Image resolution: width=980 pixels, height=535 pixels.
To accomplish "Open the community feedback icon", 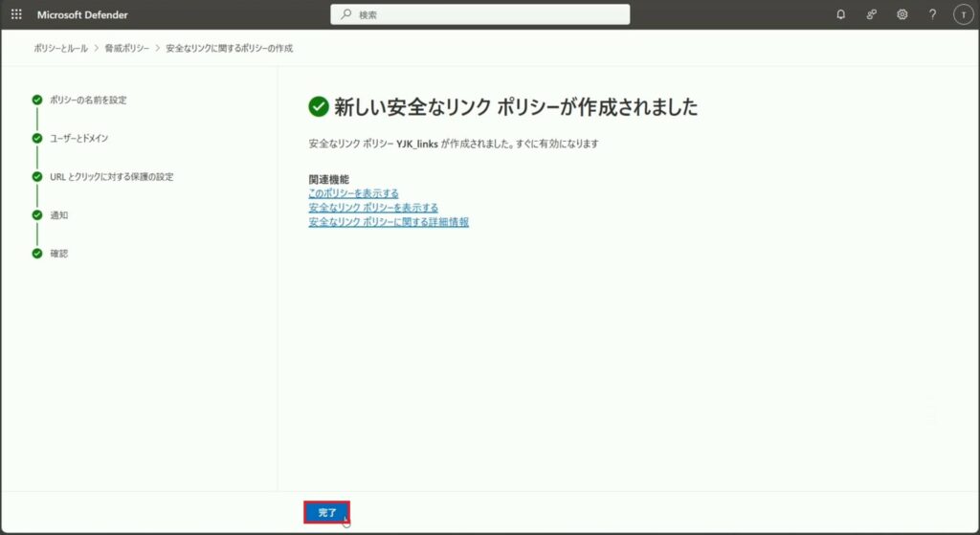I will pyautogui.click(x=871, y=14).
